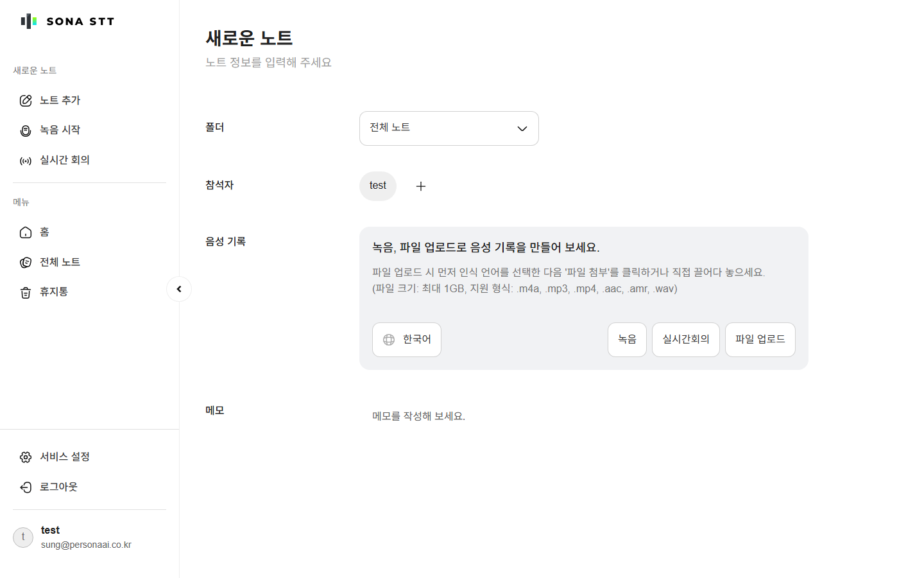924x578 pixels.
Task: Go to 홈 in the sidebar menu
Action: coord(89,232)
